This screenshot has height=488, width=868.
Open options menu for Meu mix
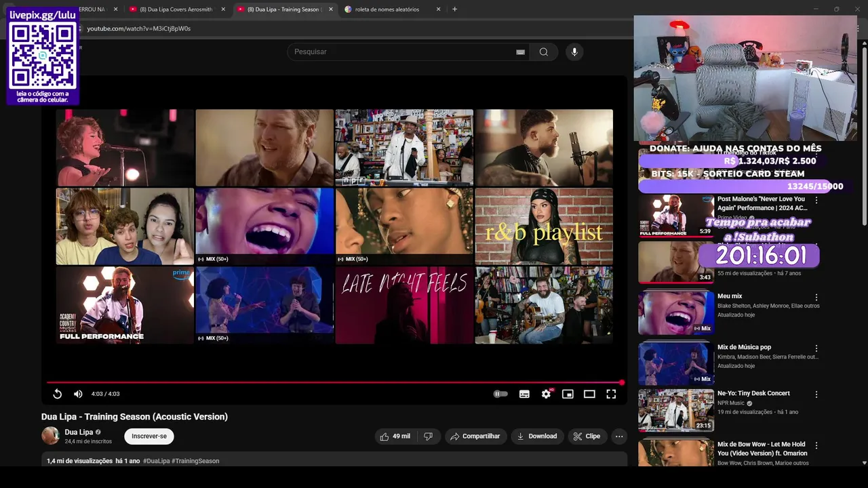tap(816, 298)
